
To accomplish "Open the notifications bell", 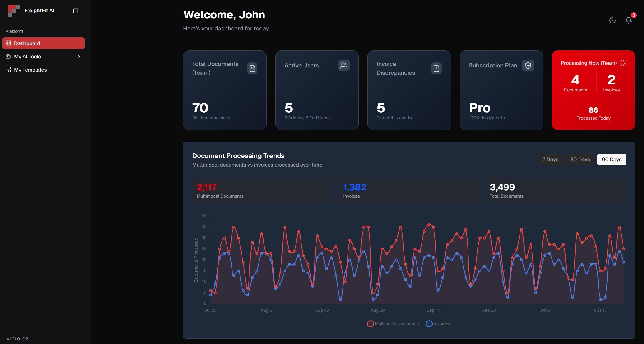I will [628, 20].
